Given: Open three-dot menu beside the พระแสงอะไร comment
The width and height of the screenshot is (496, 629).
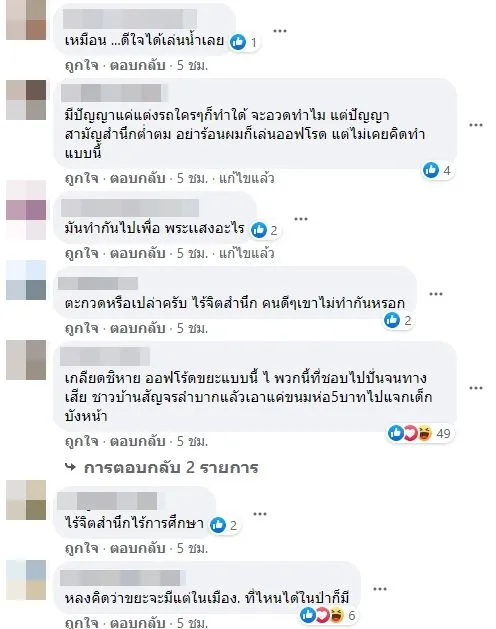Looking at the screenshot, I should coord(301,219).
